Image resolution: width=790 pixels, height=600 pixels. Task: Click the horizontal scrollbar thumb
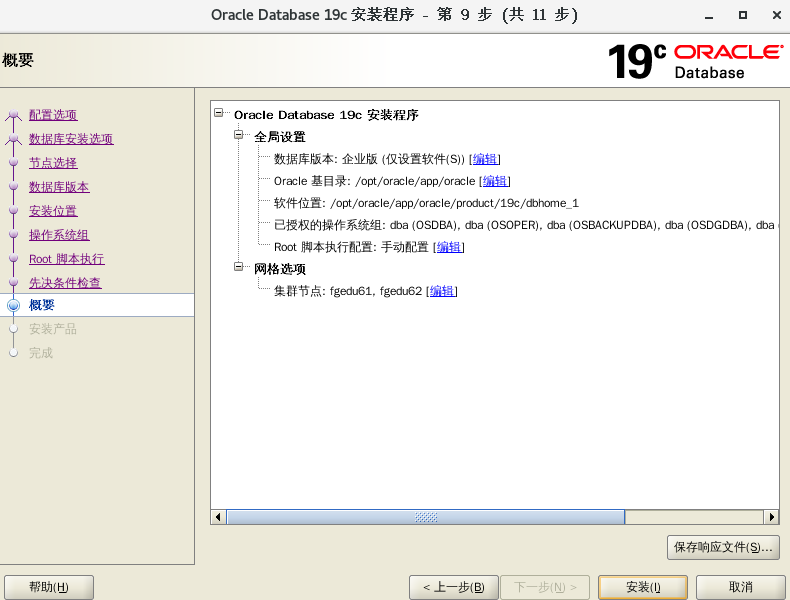(426, 517)
